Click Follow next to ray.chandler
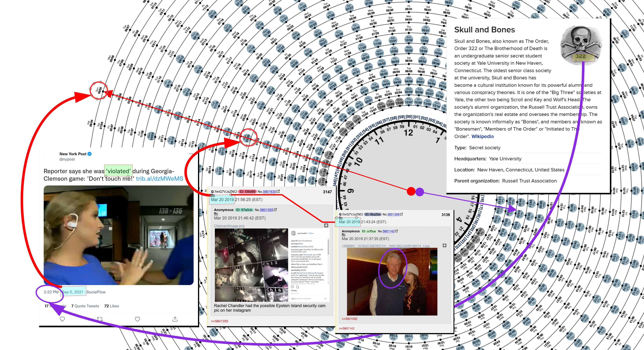Image resolution: width=644 pixels, height=350 pixels. [x=311, y=233]
